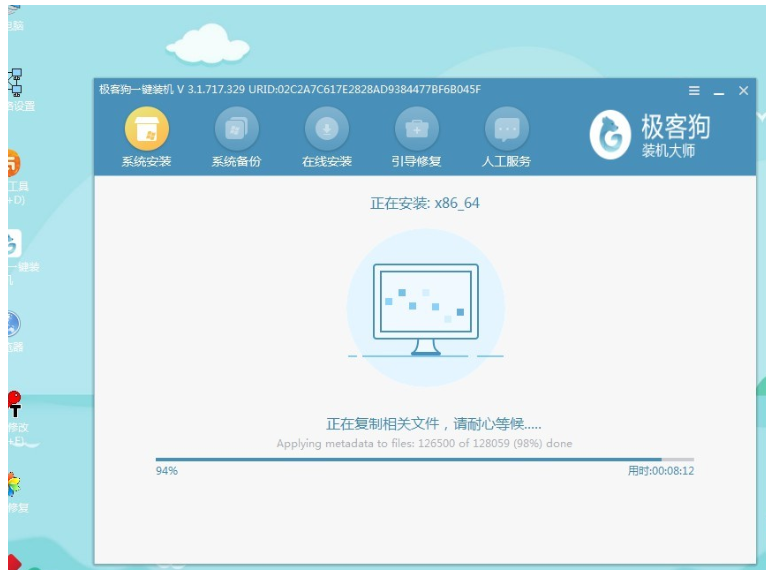The height and width of the screenshot is (573, 770).
Task: Open the red 修改 desktop icon
Action: click(15, 404)
